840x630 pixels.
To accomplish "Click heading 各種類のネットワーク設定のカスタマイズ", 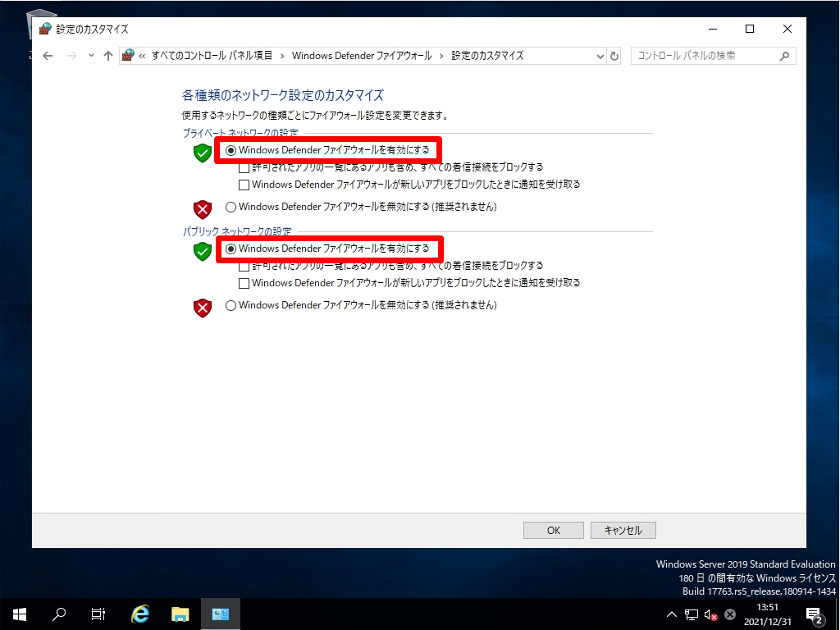I will (282, 95).
